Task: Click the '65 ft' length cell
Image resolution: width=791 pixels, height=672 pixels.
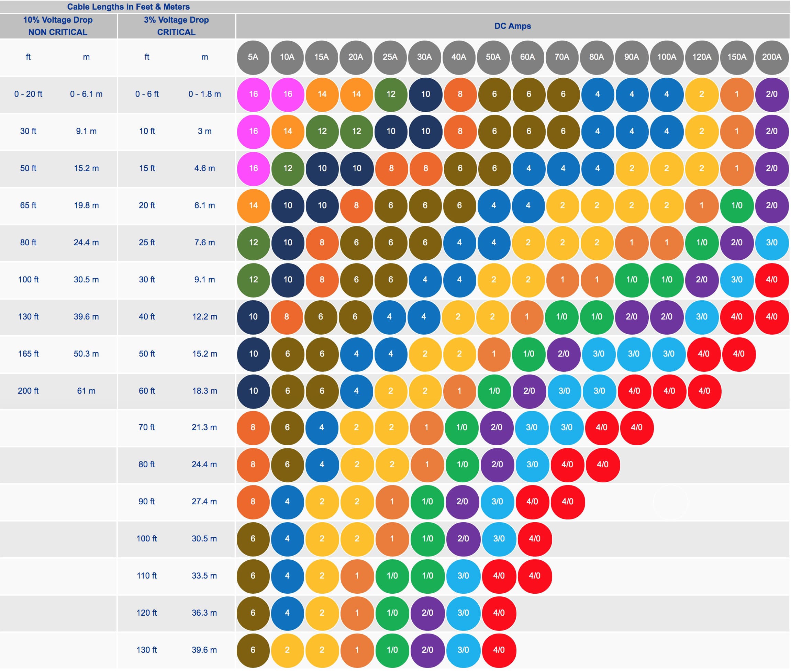Action: click(x=28, y=206)
